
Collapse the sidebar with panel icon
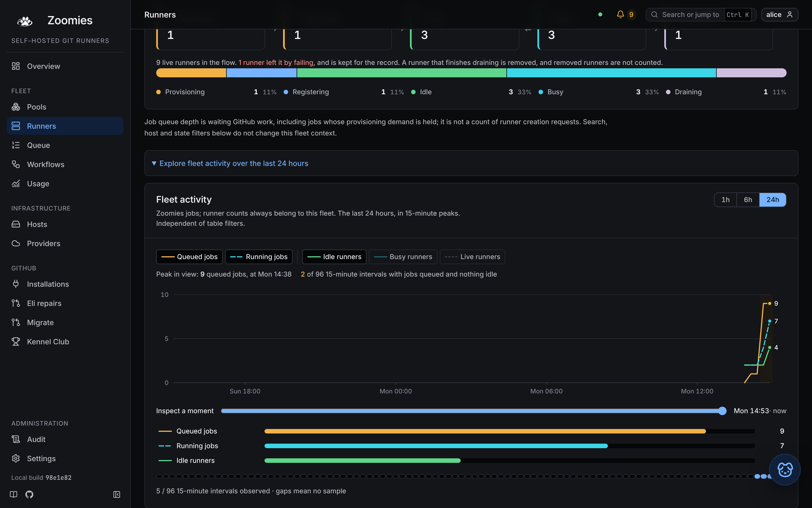[x=117, y=494]
